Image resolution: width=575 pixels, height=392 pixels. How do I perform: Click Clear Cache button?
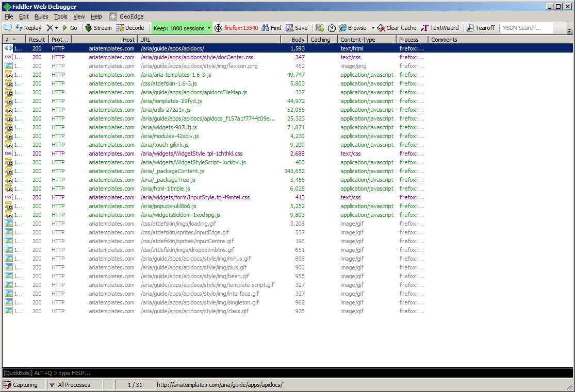[x=397, y=28]
